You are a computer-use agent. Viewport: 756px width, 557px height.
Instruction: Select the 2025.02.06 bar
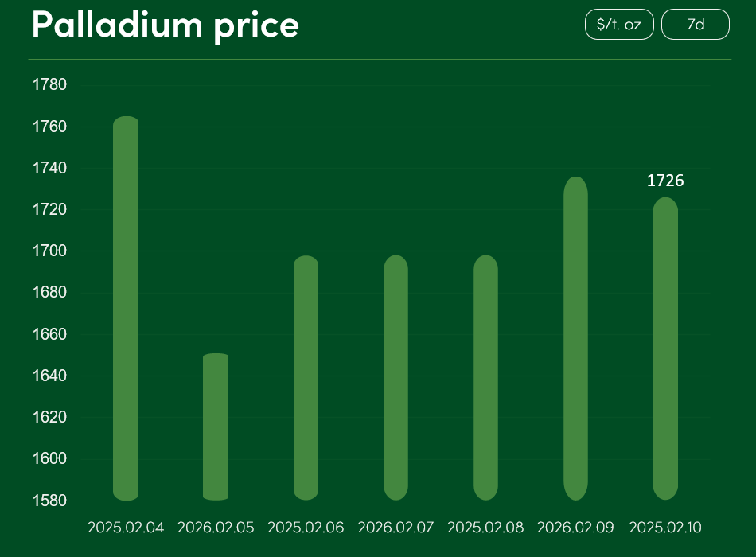click(306, 378)
